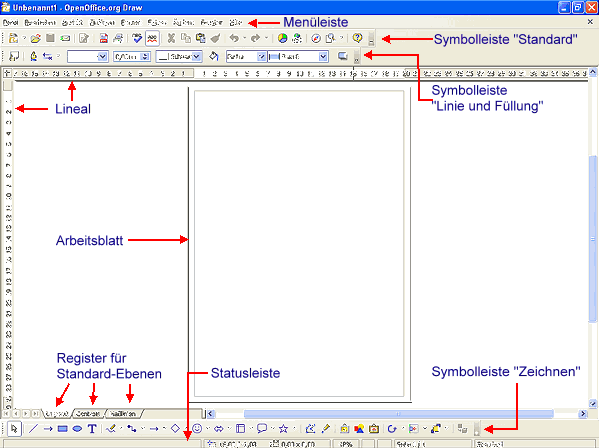
Task: Redo the action with Redo arrow
Action: (x=255, y=38)
